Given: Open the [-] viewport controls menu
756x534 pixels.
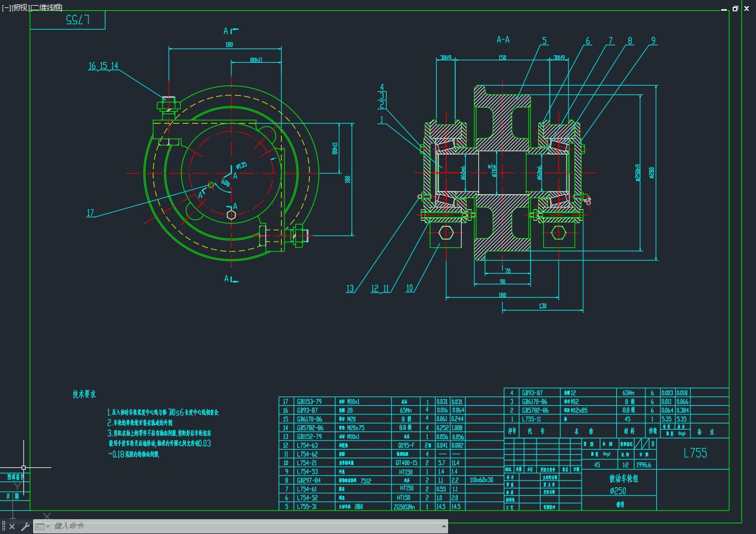Looking at the screenshot, I should coord(6,7).
